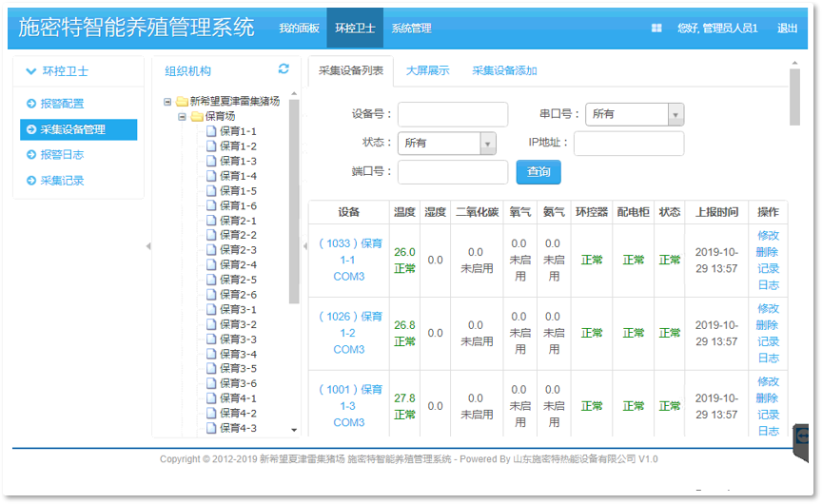This screenshot has width=822, height=504.
Task: Click the tree panel's down scroll arrow
Action: click(294, 430)
